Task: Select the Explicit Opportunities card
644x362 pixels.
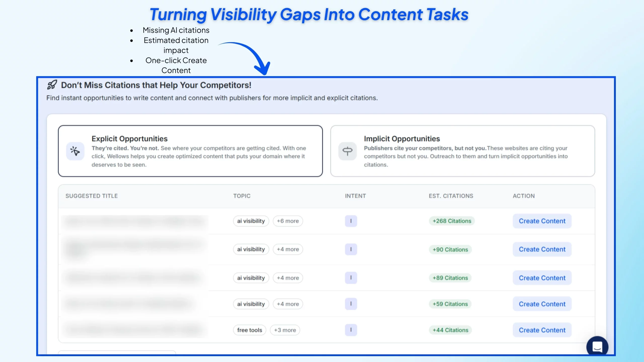Action: tap(190, 151)
